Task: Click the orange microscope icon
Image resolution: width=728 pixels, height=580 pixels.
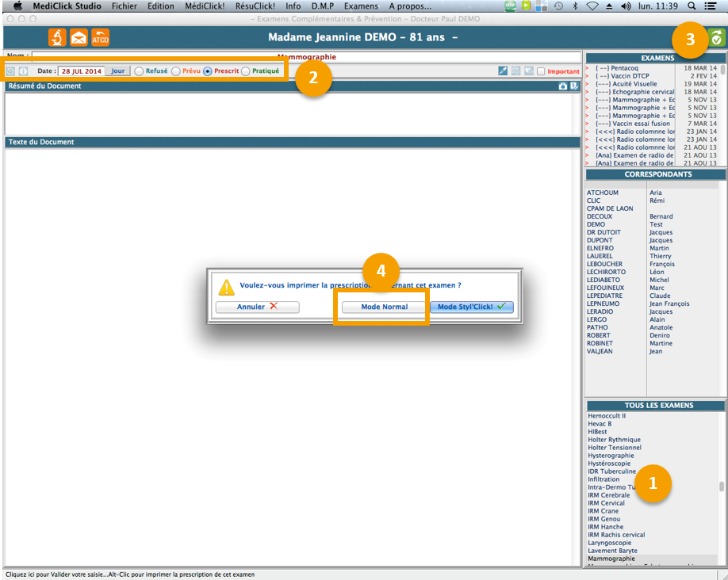Action: 57,37
